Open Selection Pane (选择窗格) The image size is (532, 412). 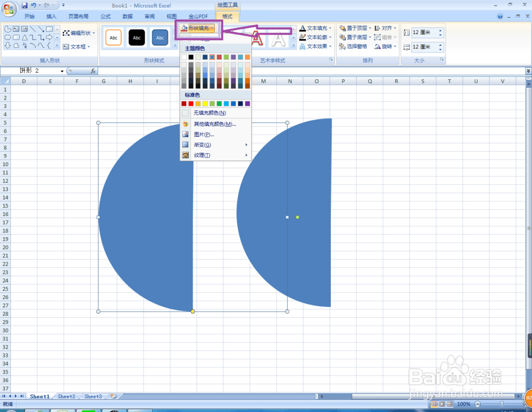pos(353,46)
